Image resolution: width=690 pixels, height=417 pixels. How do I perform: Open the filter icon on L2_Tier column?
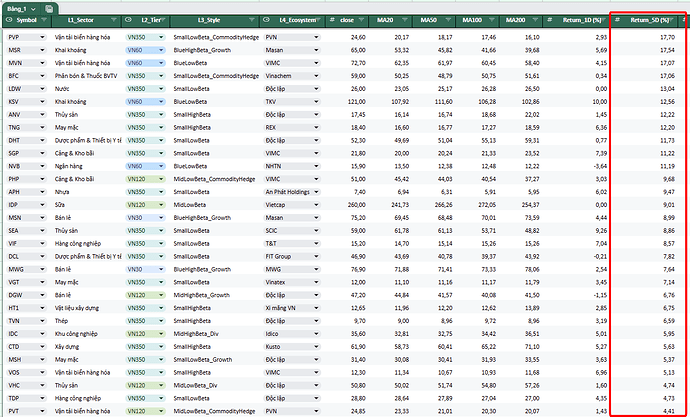[165, 20]
